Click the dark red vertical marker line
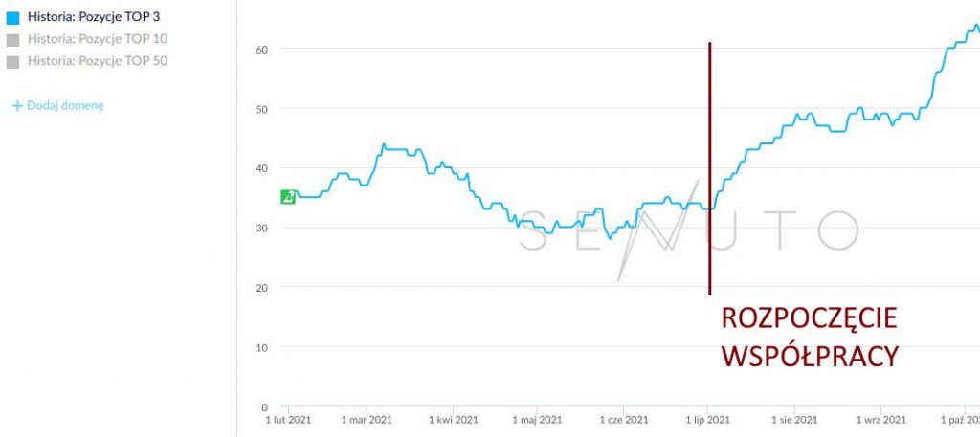Viewport: 980px width, 437px height. pos(709,168)
